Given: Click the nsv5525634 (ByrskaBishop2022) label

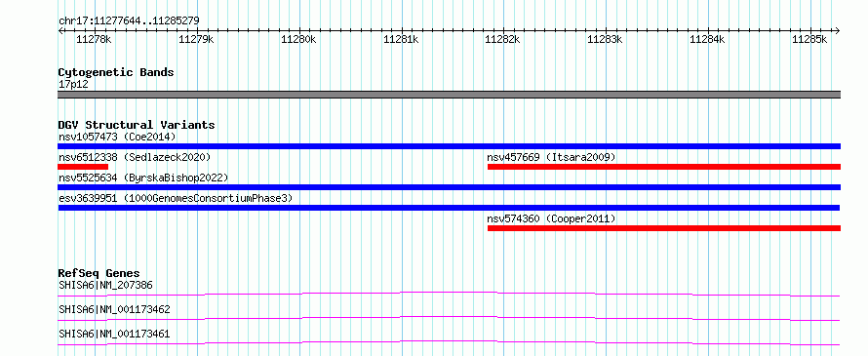Looking at the screenshot, I should click(143, 178).
